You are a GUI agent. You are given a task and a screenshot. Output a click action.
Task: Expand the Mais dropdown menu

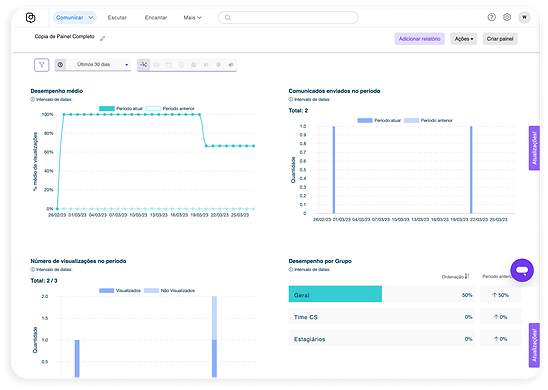coord(193,17)
